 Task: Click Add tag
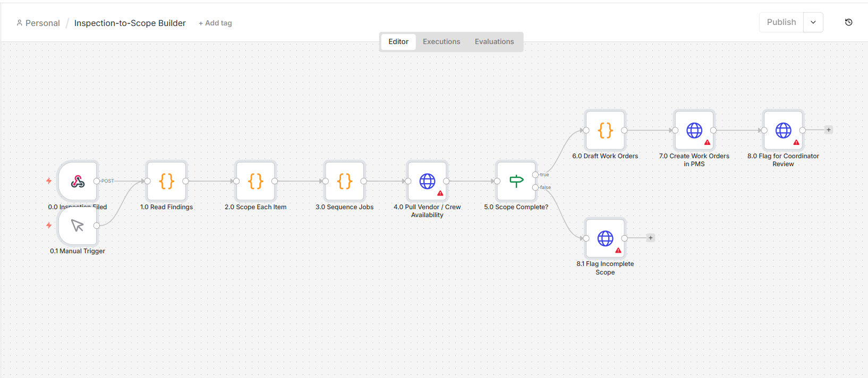click(215, 23)
